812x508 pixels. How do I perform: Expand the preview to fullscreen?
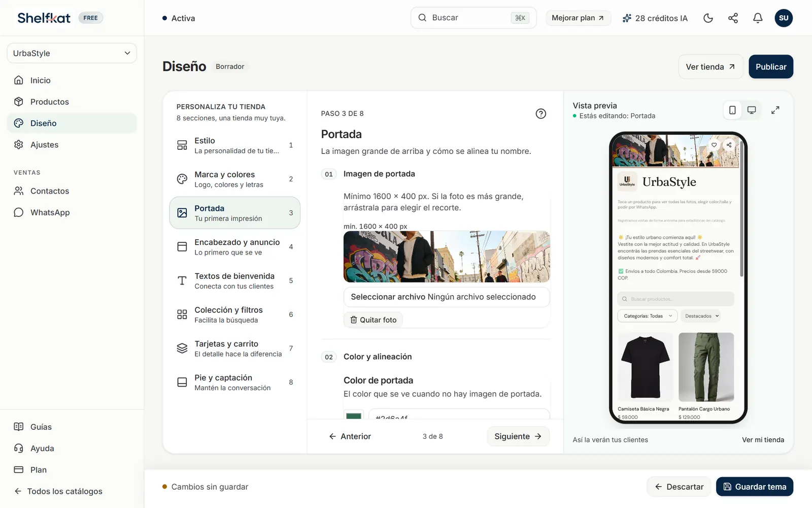775,110
